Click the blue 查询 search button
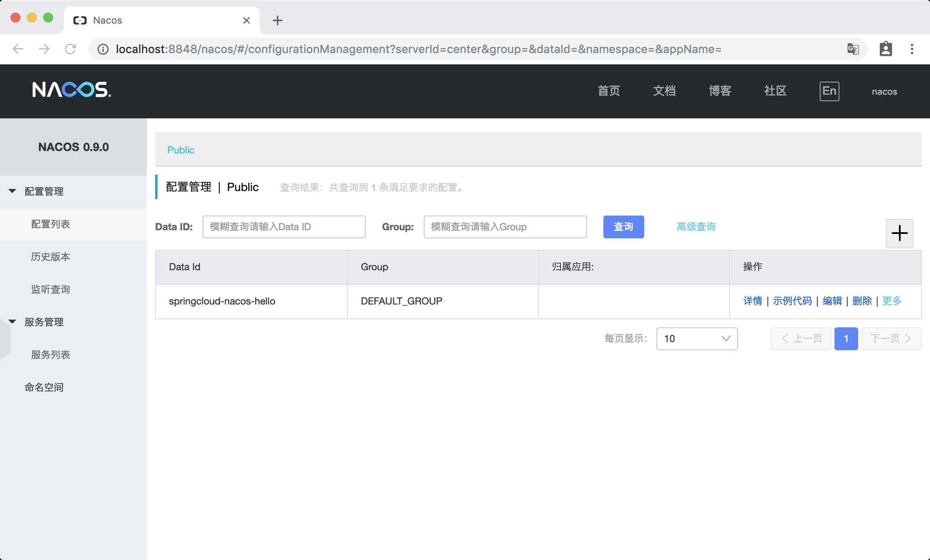Image resolution: width=930 pixels, height=560 pixels. point(623,227)
